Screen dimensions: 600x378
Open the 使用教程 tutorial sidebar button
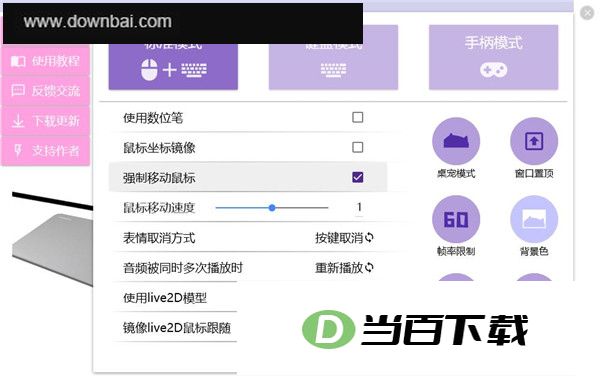(46, 60)
